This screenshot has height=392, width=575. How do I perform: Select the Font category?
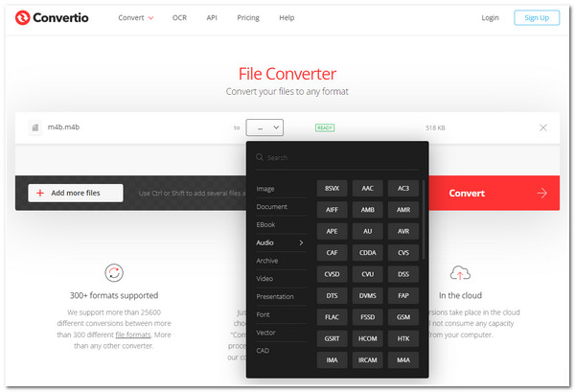[x=281, y=314]
